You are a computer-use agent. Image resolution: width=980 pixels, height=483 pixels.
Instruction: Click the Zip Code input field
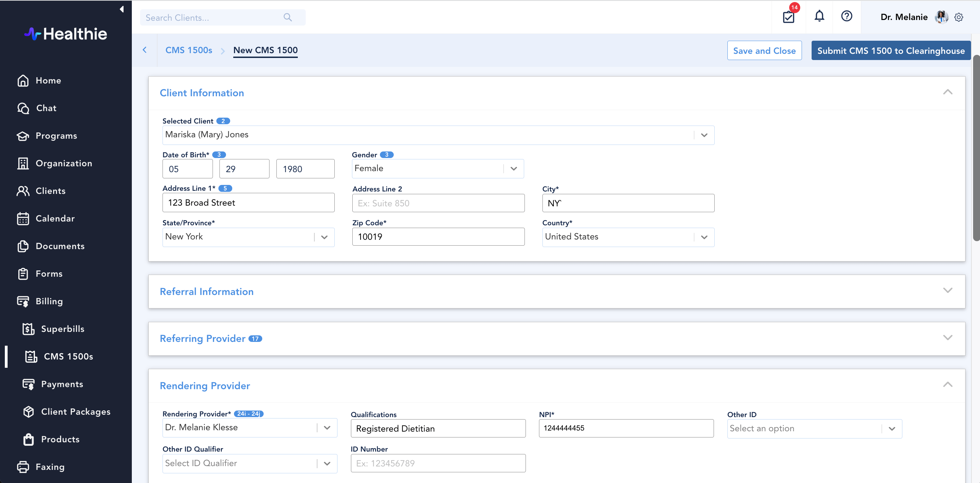438,236
